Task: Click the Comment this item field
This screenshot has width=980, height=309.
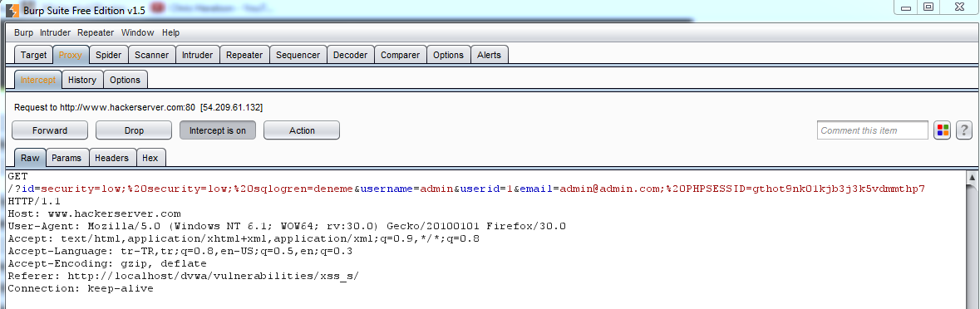Action: pos(873,130)
